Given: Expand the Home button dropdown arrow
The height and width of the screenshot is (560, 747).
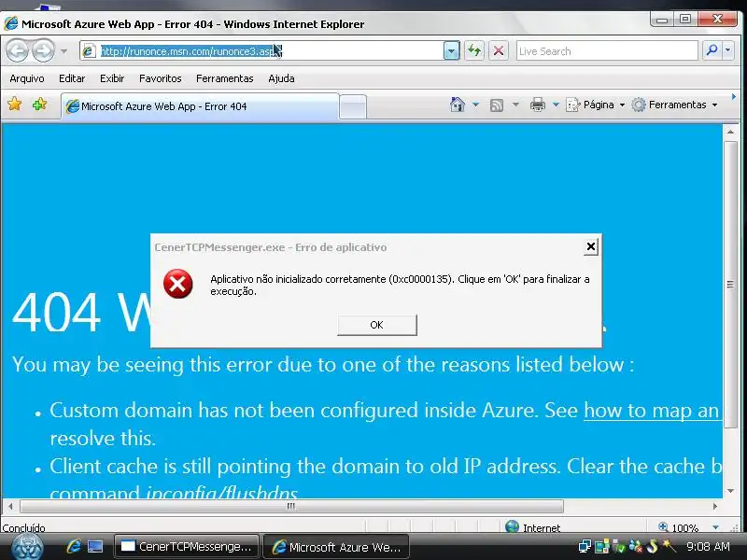Looking at the screenshot, I should click(x=475, y=105).
